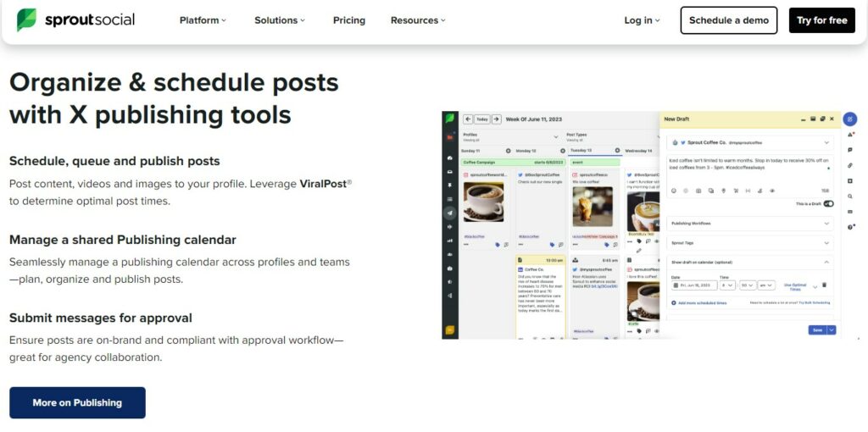This screenshot has height=432, width=868.
Task: Click the Coffee Campaign green banner
Action: click(x=513, y=162)
